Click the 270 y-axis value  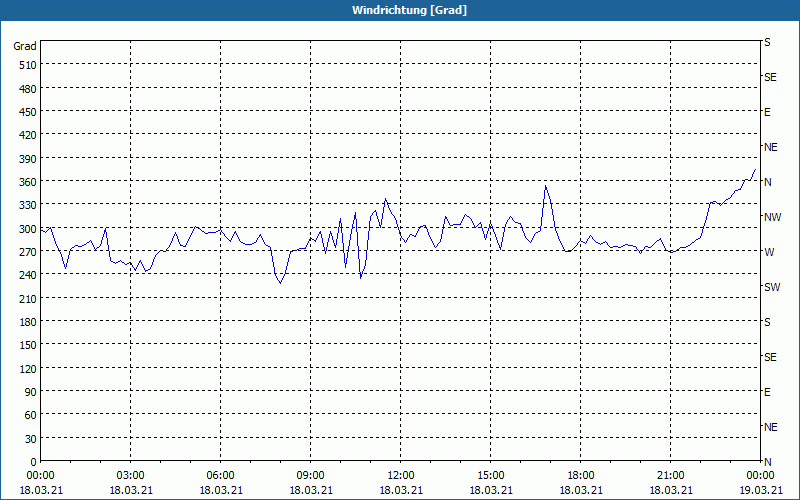tap(29, 252)
